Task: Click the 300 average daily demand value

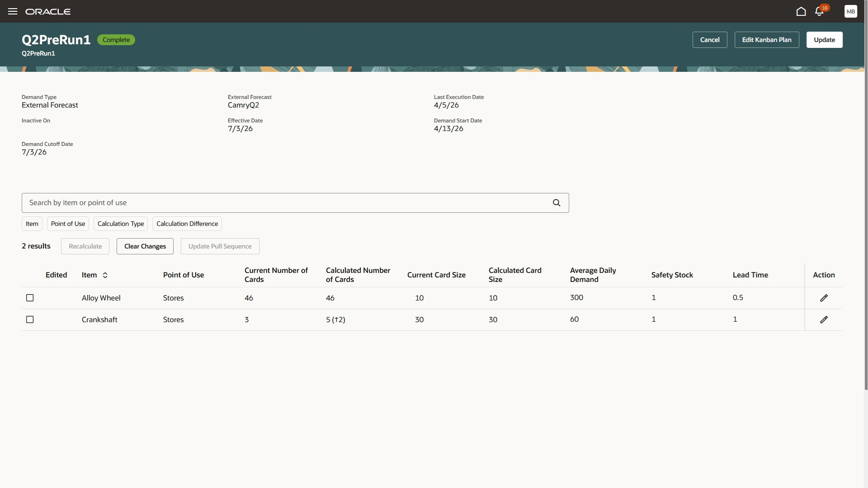Action: pyautogui.click(x=576, y=298)
